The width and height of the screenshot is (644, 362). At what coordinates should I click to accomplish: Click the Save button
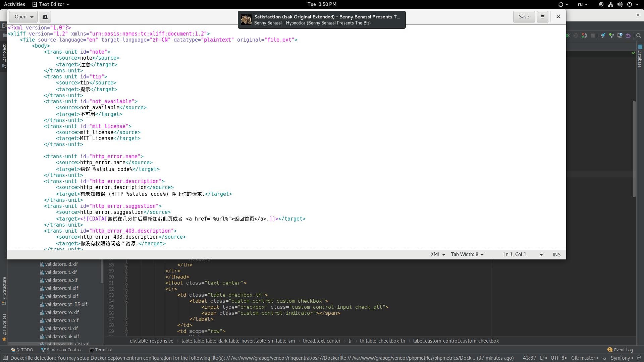point(524,17)
